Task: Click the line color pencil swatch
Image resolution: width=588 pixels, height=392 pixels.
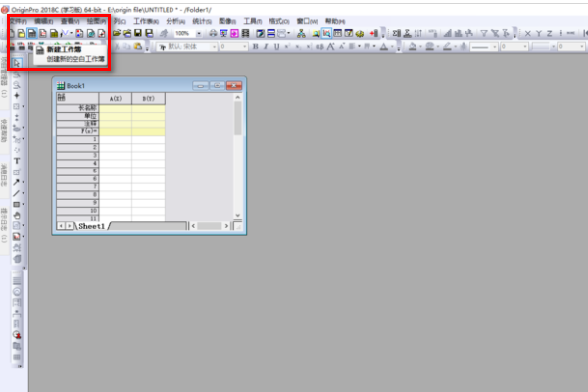Action: [x=447, y=47]
